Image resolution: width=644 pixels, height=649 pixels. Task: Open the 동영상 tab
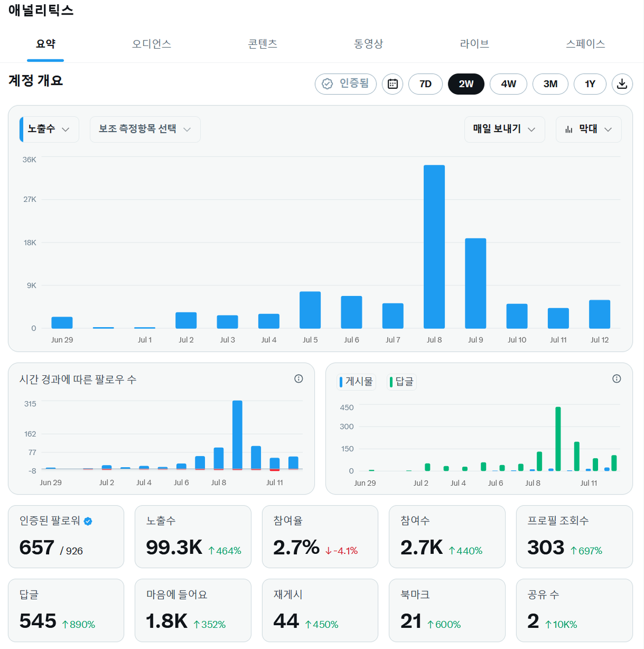369,44
